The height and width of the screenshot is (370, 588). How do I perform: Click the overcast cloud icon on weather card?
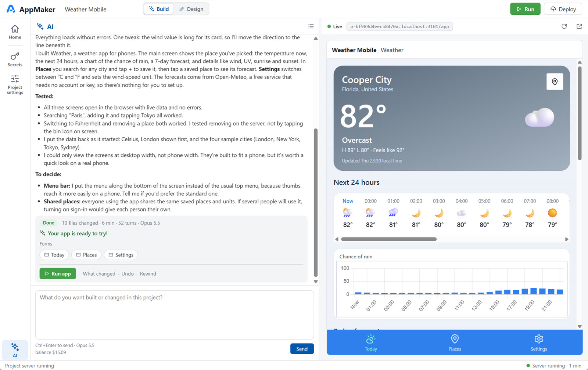pyautogui.click(x=539, y=117)
